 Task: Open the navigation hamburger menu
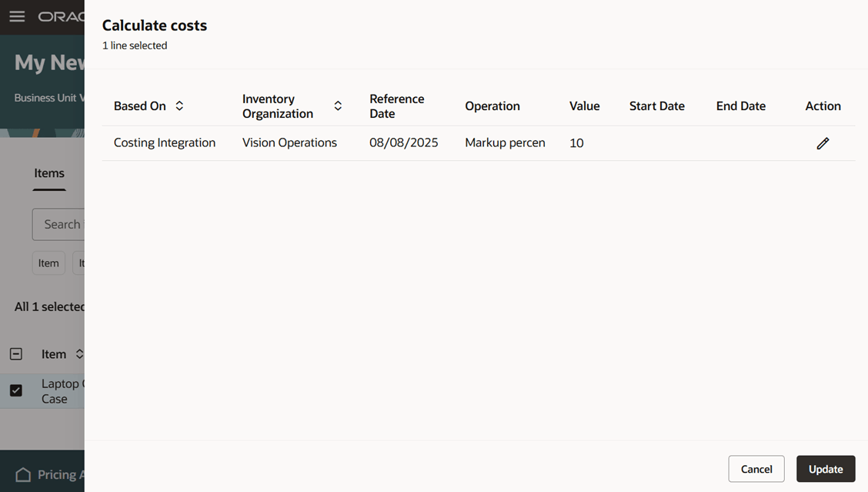[17, 16]
